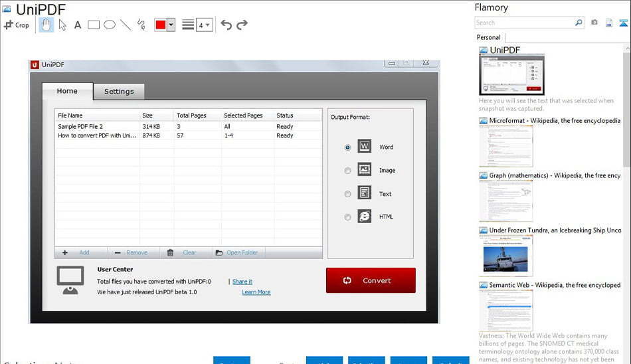The width and height of the screenshot is (631, 364).
Task: Select the freehand scribble tool
Action: (x=141, y=25)
